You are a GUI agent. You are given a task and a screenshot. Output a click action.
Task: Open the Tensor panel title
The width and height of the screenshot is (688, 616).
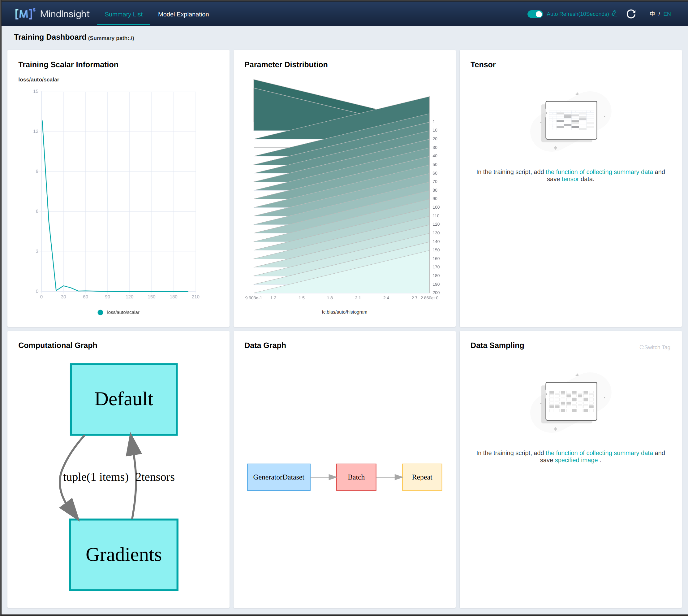(x=483, y=65)
